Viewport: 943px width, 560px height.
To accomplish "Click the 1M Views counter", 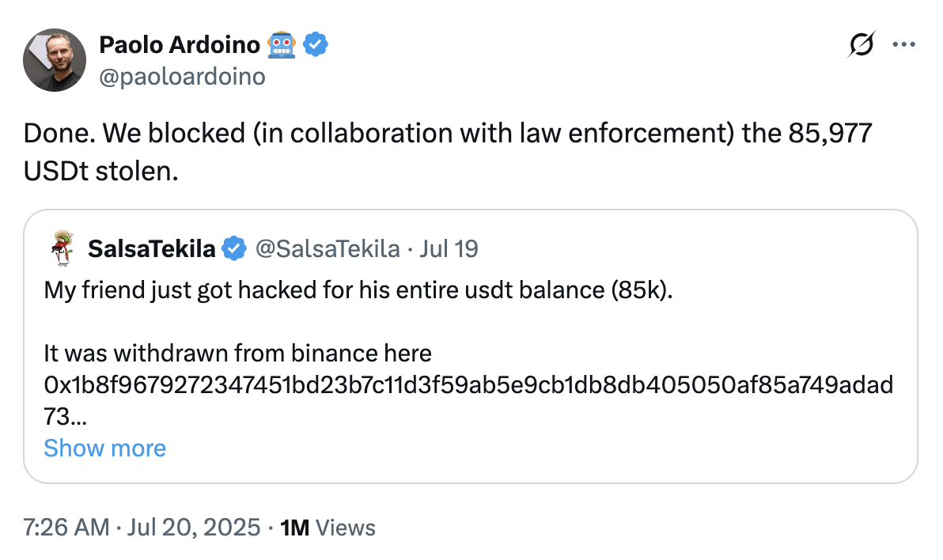I will pos(328,527).
